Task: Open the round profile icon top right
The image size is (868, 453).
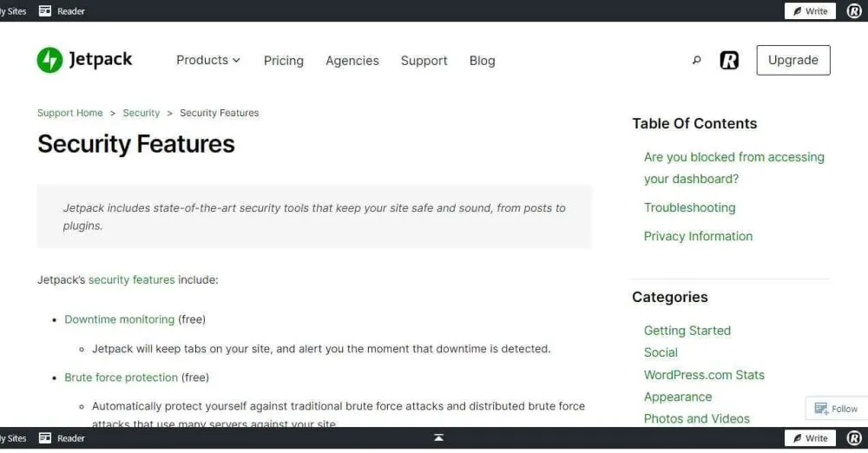Action: tap(854, 11)
